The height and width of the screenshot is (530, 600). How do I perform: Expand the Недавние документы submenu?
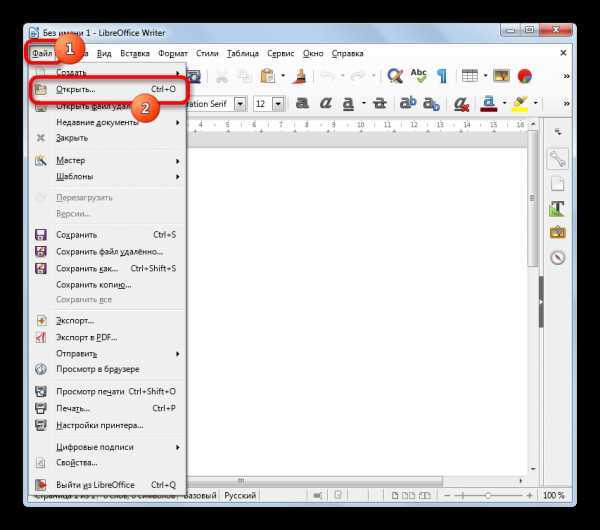(x=107, y=122)
